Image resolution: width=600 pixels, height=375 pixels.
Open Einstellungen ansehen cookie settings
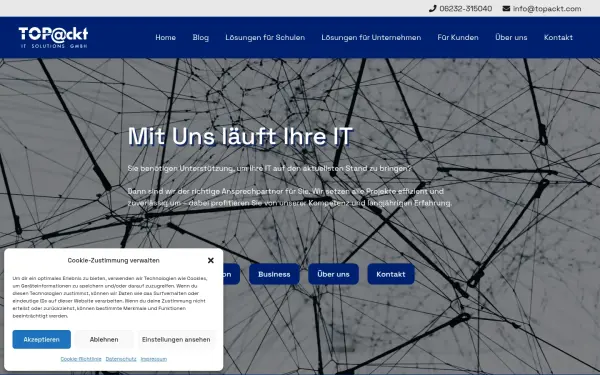tap(176, 339)
